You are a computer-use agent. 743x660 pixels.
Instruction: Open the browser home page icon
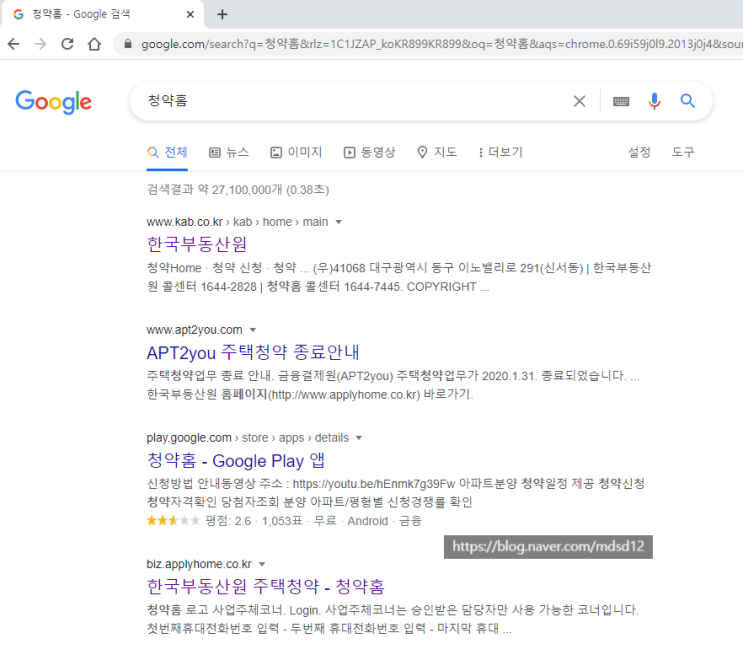(x=94, y=44)
